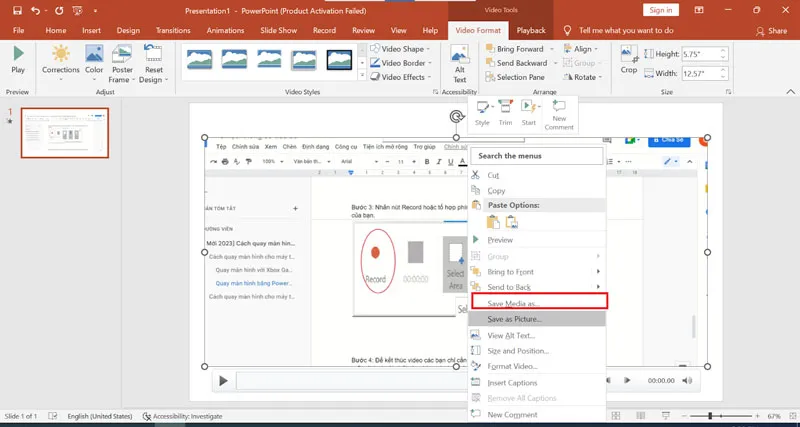Select Trim in the mini toolbar
800x427 pixels.
[506, 111]
